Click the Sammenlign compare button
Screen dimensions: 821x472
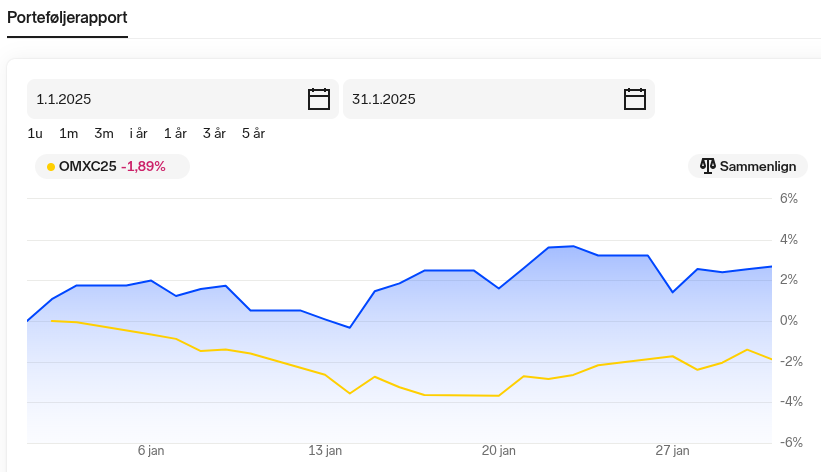(748, 166)
